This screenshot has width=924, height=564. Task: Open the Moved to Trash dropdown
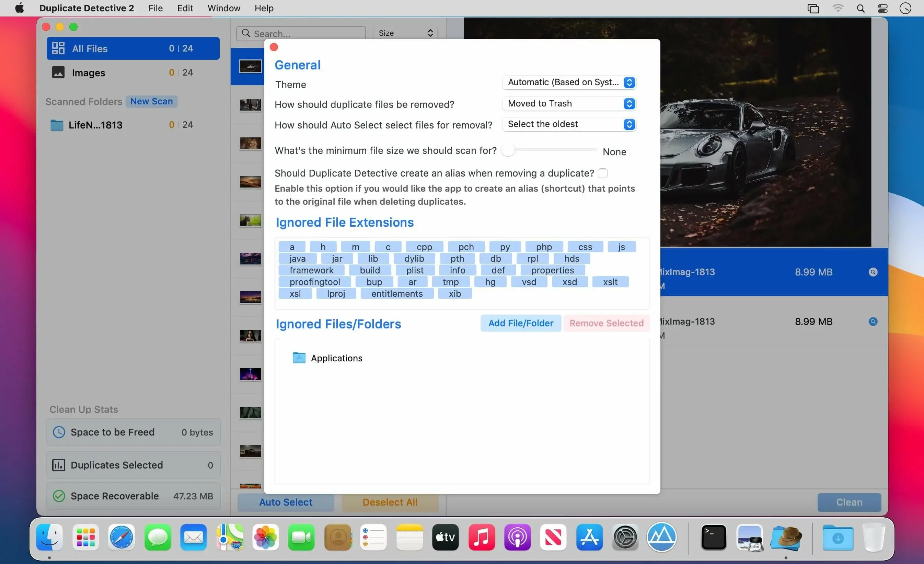tap(569, 104)
